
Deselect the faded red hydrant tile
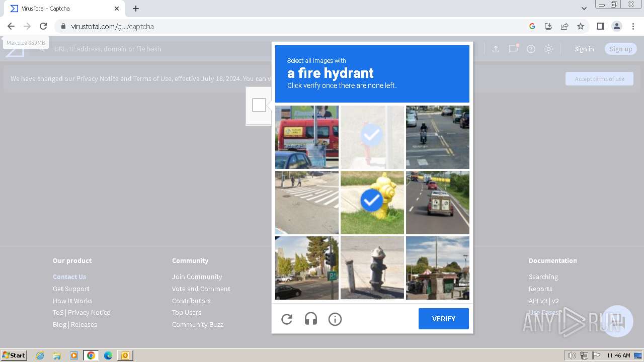click(x=372, y=137)
